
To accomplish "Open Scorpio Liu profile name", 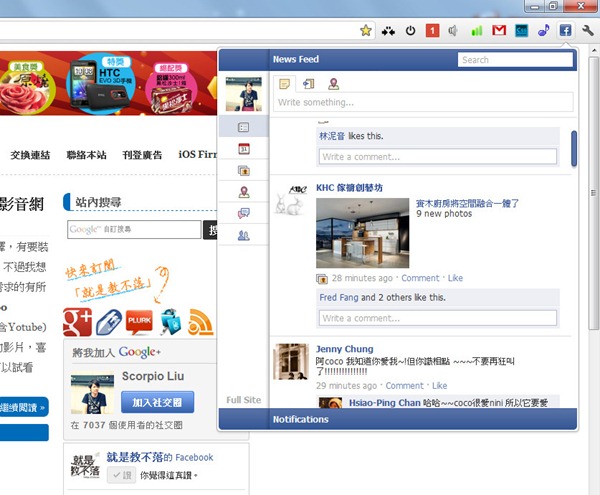I will pos(153,376).
